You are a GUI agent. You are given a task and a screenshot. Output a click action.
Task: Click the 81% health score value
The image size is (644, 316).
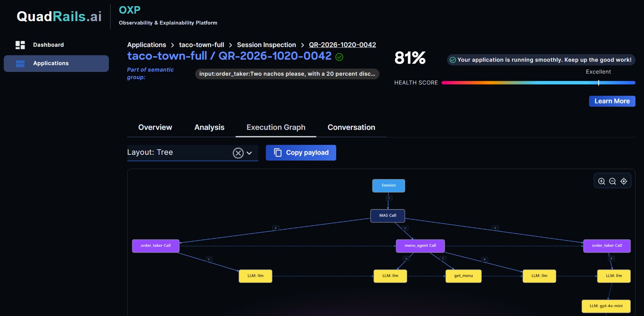[410, 58]
